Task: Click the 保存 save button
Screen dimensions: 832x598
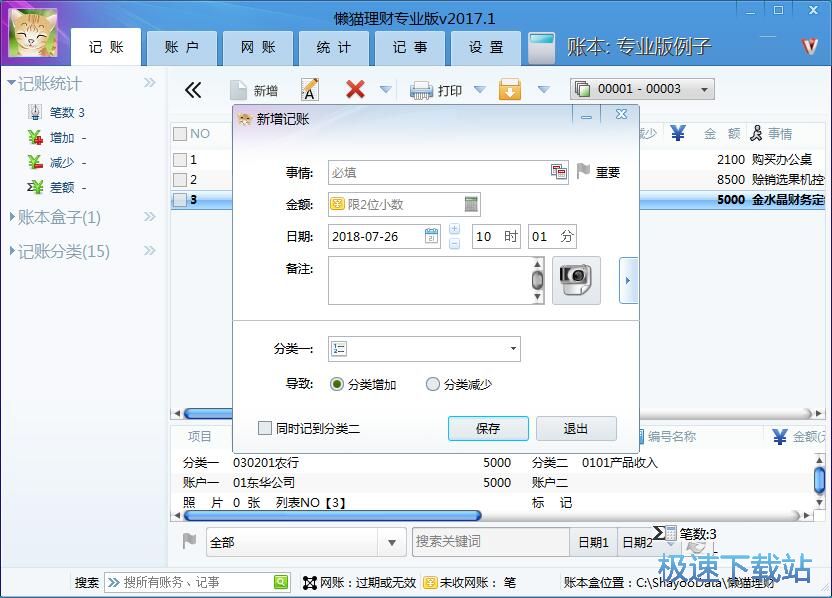Action: 488,428
